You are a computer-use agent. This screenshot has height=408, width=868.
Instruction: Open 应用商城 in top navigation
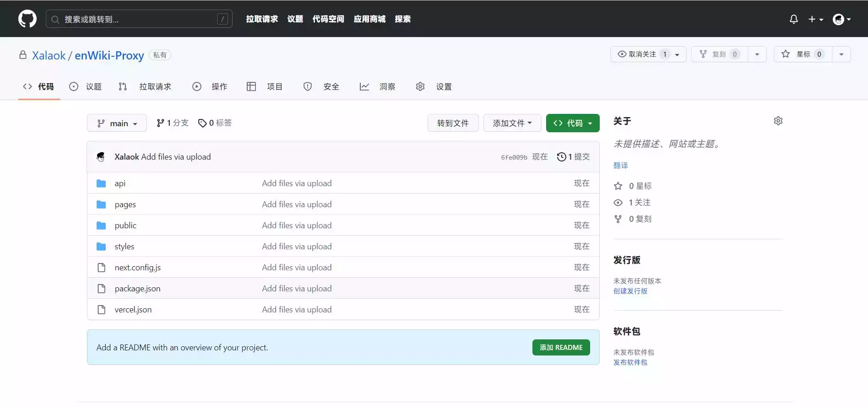click(x=369, y=19)
